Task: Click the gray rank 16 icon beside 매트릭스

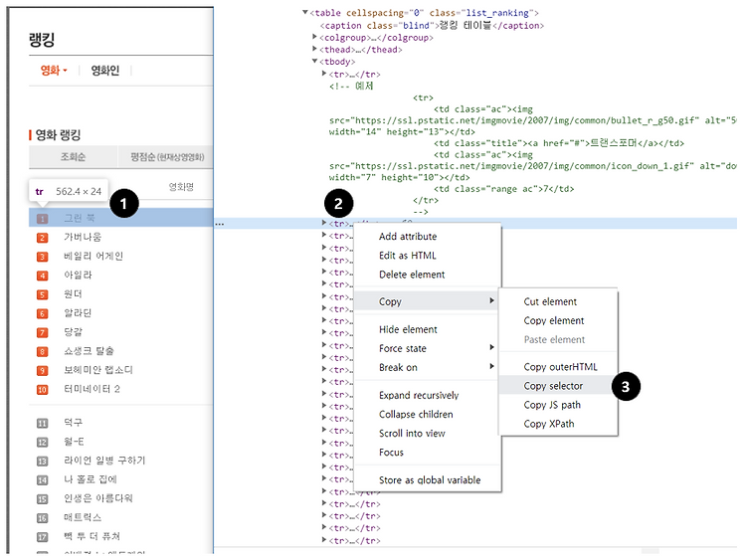Action: point(43,518)
